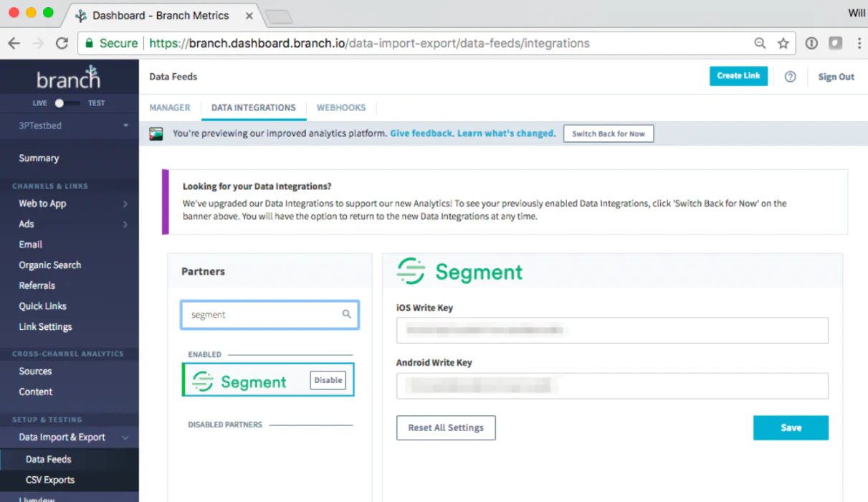The width and height of the screenshot is (868, 502).
Task: Open the help question mark icon
Action: point(790,77)
